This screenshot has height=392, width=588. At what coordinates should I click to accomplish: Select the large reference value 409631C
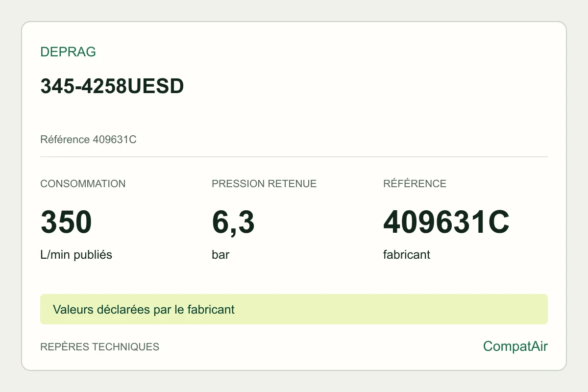446,222
